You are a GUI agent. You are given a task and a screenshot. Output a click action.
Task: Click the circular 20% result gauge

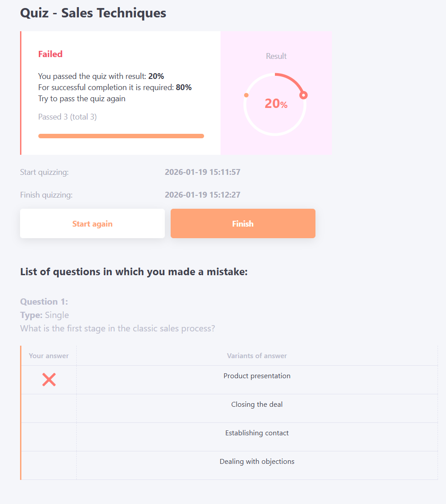276,104
